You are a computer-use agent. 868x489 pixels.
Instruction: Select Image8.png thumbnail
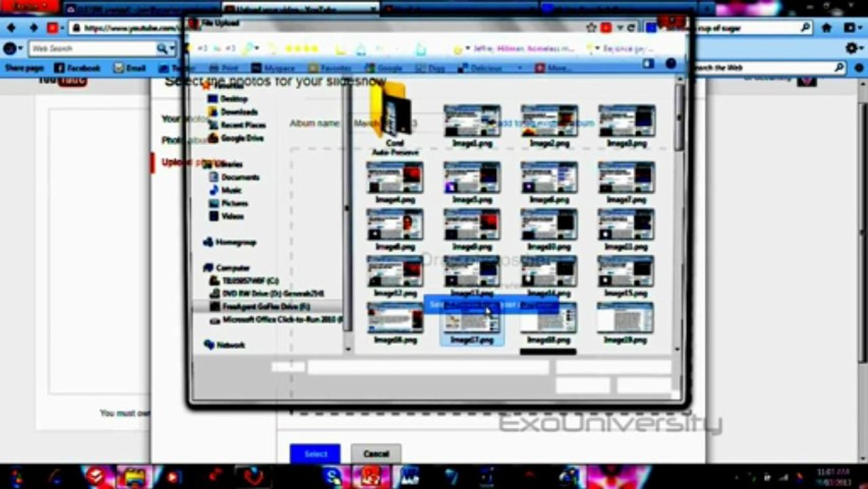tap(394, 224)
